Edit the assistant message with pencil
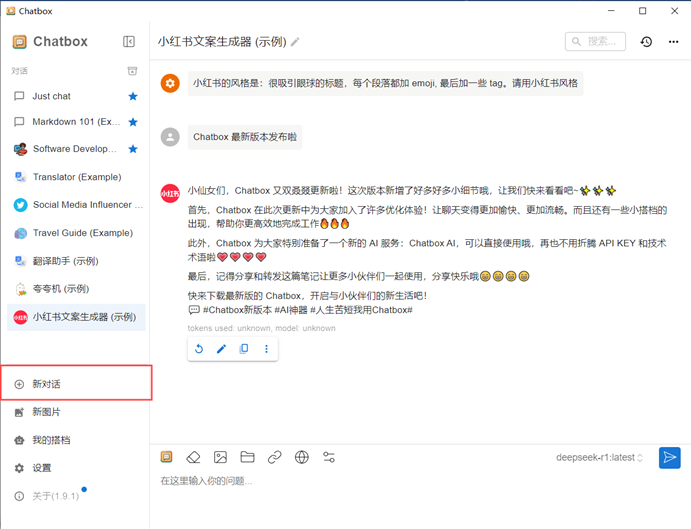Viewport: 691px width, 529px height. (x=222, y=349)
